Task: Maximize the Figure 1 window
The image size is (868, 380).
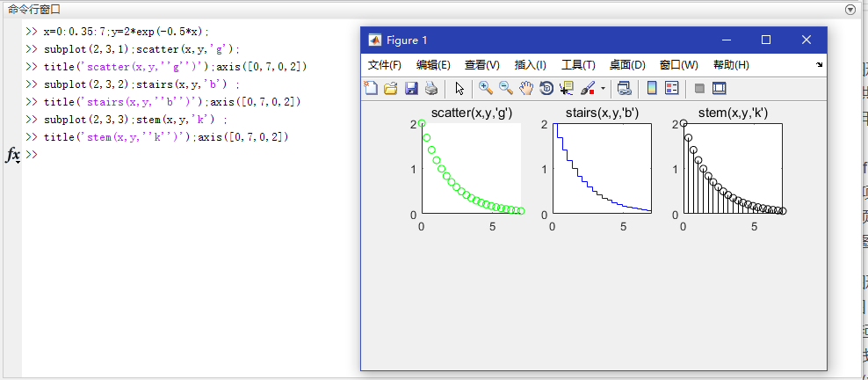Action: click(766, 40)
